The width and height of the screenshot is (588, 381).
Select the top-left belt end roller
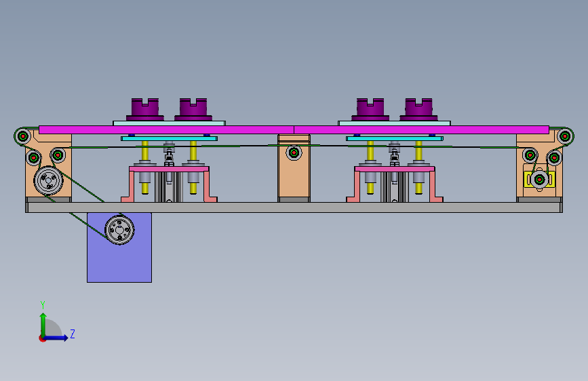coord(23,136)
